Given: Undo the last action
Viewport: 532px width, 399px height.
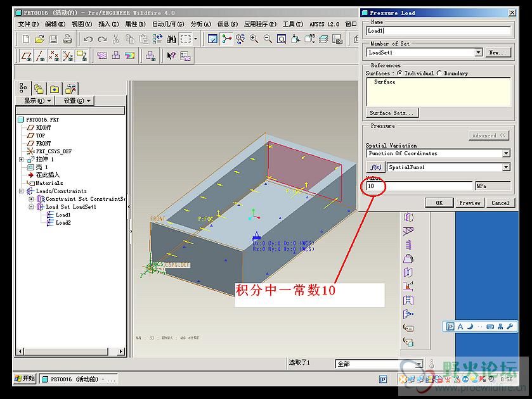Looking at the screenshot, I should coord(88,39).
